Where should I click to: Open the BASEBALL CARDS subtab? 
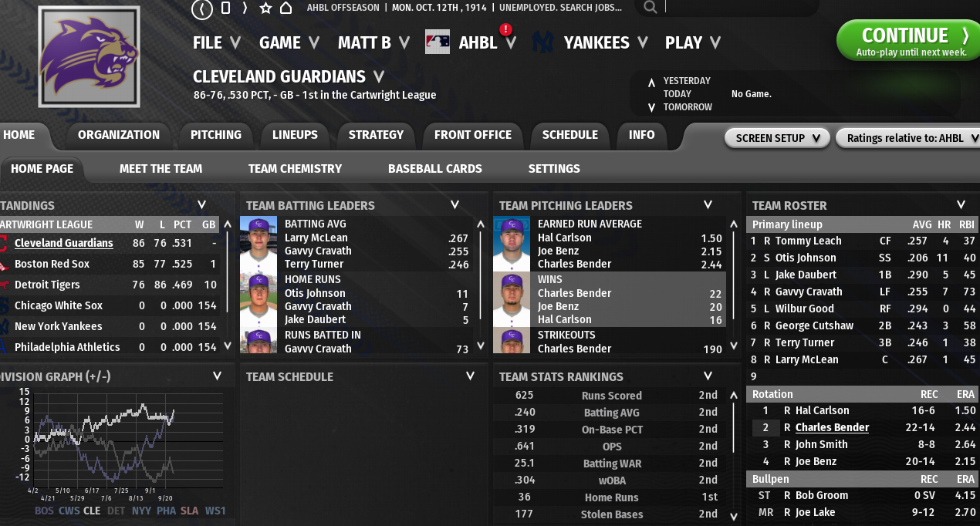[435, 169]
